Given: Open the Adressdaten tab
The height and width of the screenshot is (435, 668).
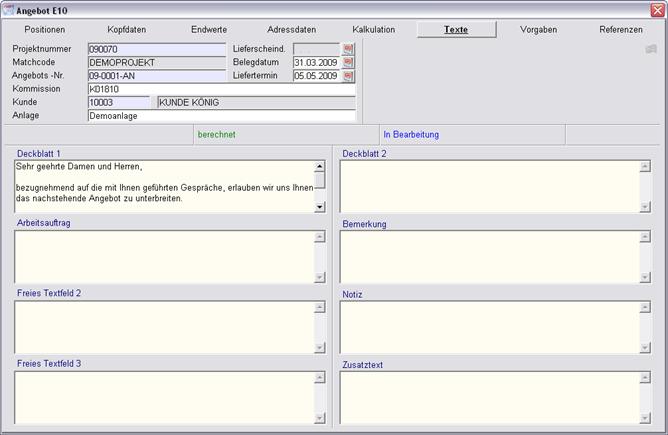Looking at the screenshot, I should pos(293,30).
